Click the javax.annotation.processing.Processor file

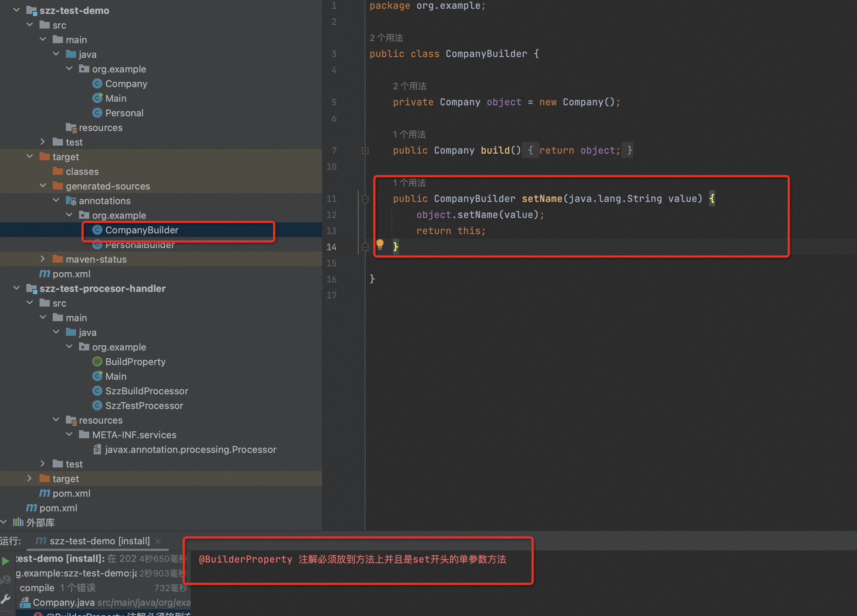180,449
